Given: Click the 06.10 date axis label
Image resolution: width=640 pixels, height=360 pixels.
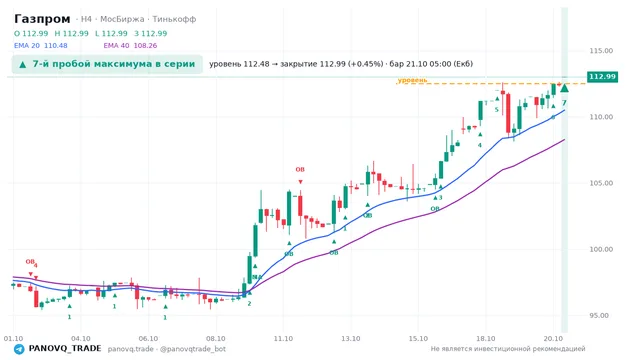Looking at the screenshot, I should (x=148, y=338).
